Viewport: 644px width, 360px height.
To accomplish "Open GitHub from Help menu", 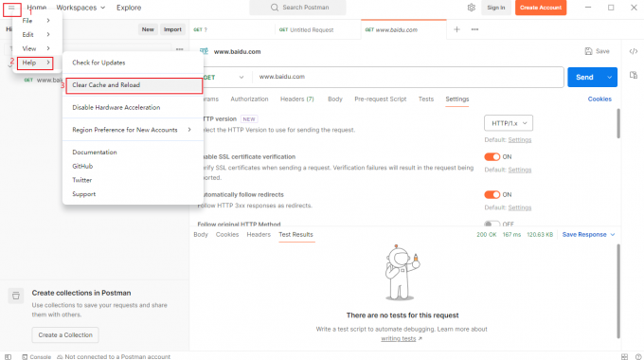I will point(82,166).
